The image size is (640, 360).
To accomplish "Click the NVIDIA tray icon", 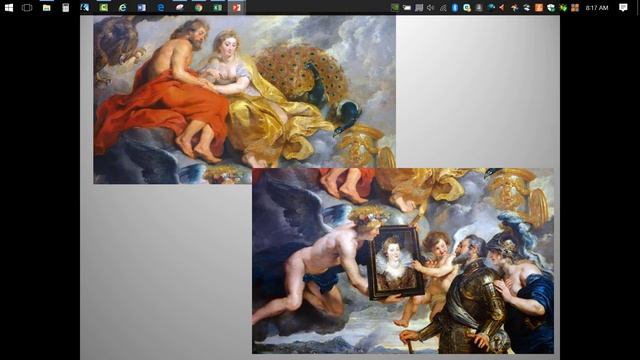I will click(x=395, y=7).
